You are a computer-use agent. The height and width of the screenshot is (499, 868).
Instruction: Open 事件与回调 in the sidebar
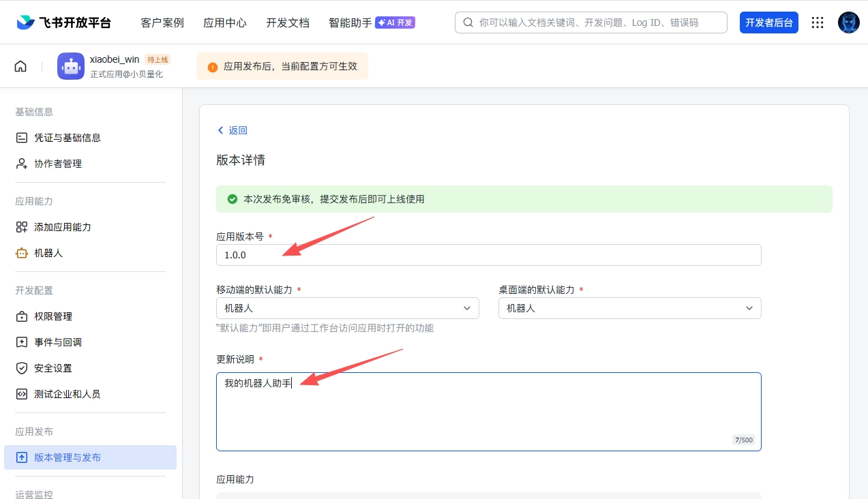tap(57, 342)
